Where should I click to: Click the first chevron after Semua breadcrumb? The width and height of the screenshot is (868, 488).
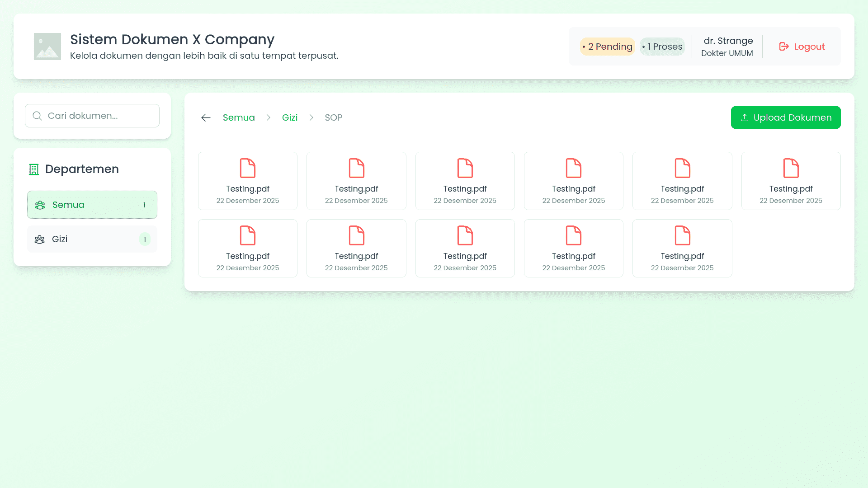(269, 117)
